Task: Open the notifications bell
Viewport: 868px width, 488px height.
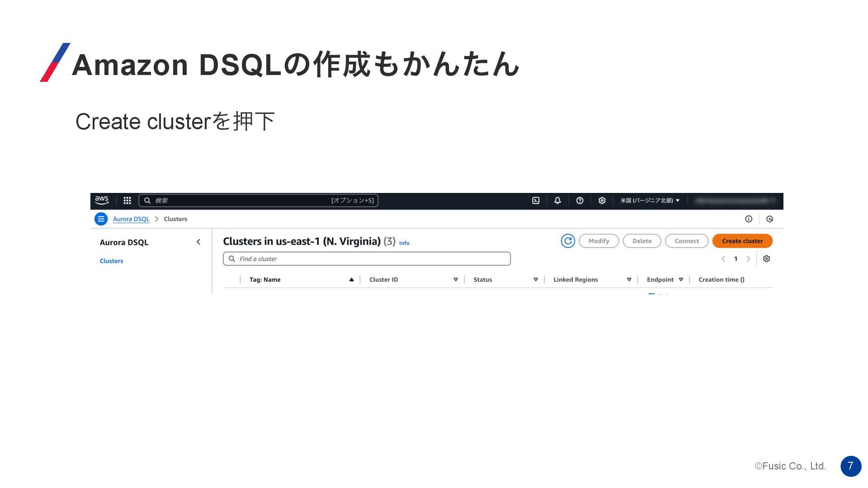Action: click(557, 201)
